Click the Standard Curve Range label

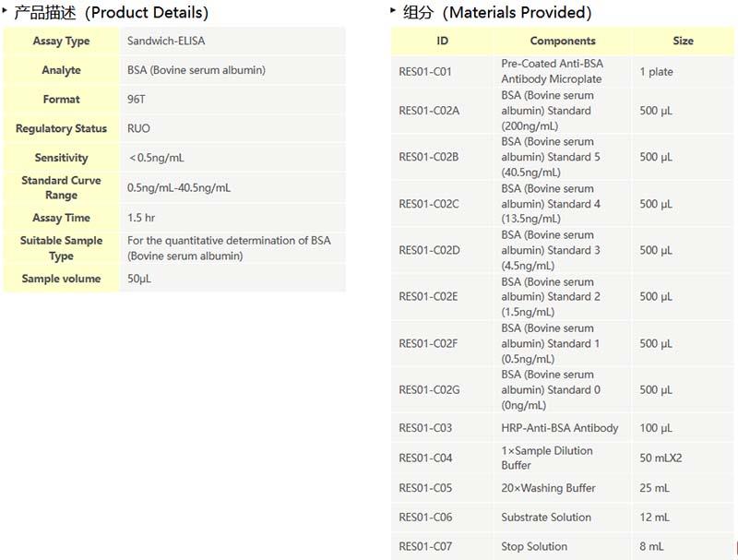[61, 188]
